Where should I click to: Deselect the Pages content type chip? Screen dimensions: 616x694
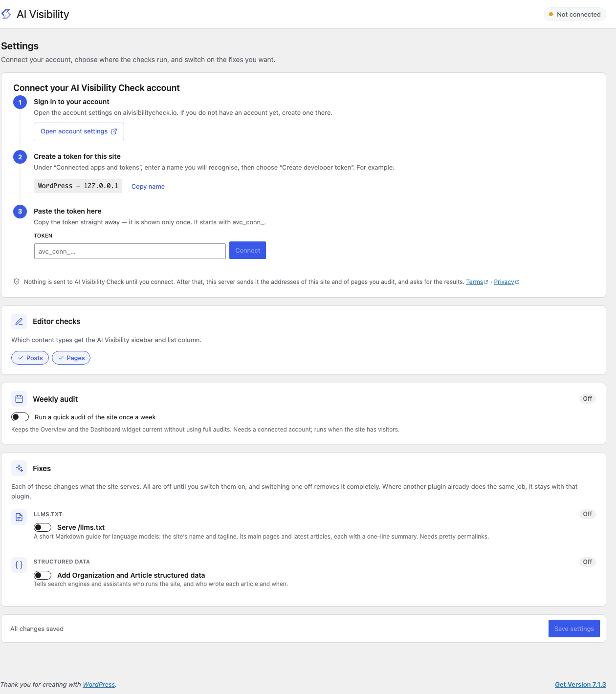(71, 358)
